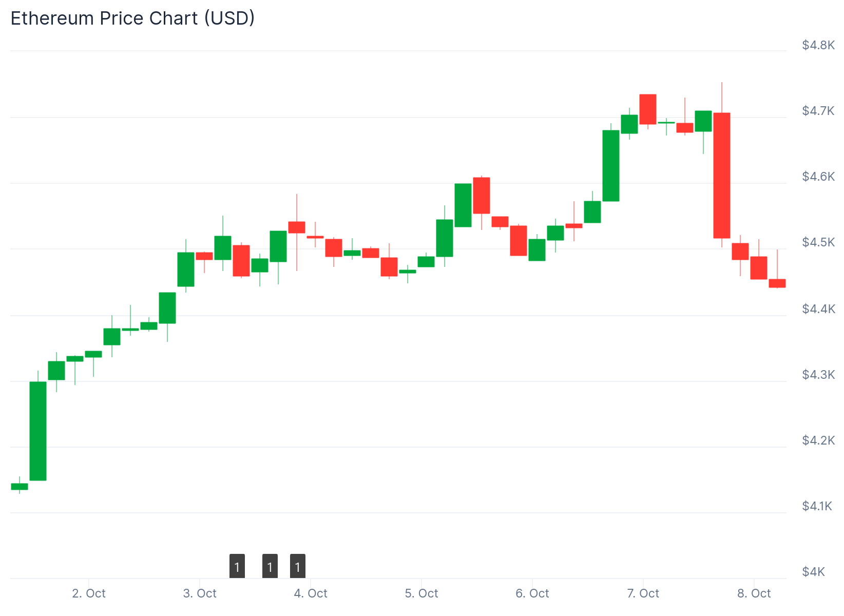This screenshot has height=616, width=844.
Task: Click the "3. Oct" date label
Action: pos(200,593)
